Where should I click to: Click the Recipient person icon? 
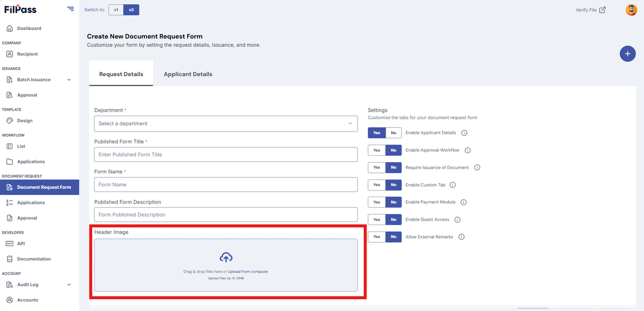click(10, 54)
